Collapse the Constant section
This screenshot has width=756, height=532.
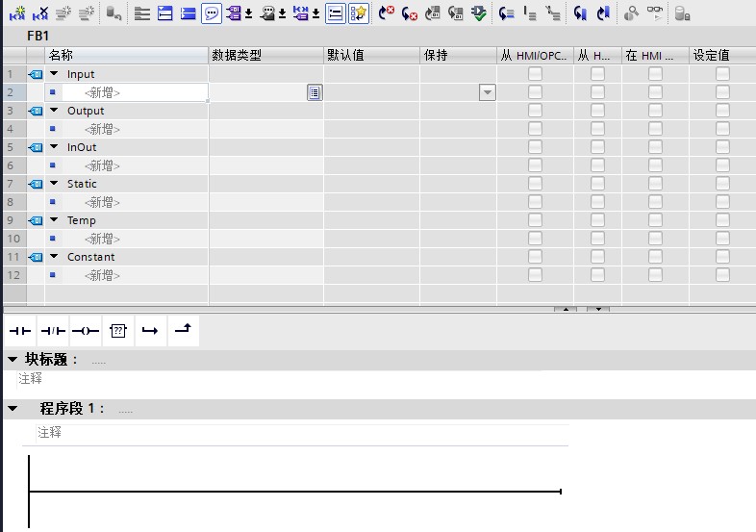click(54, 257)
